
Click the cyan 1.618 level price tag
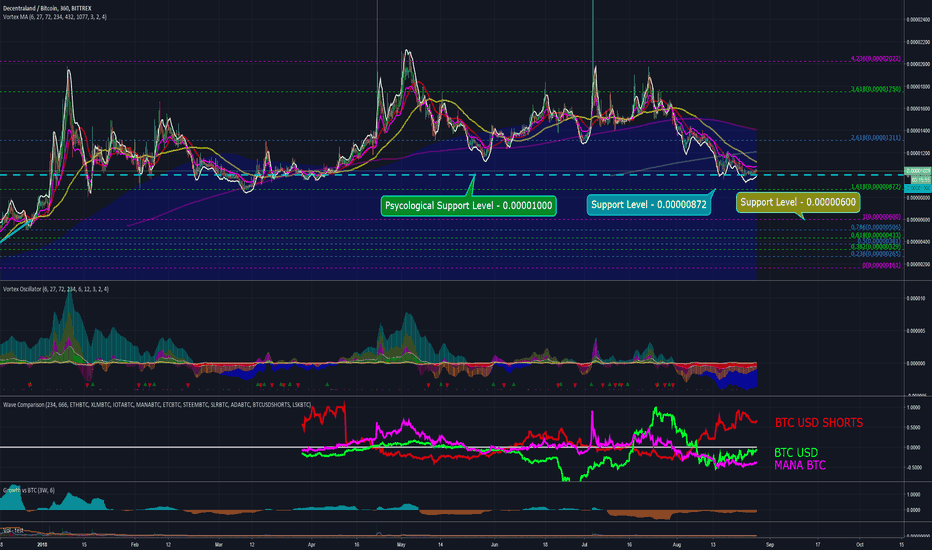(x=917, y=188)
